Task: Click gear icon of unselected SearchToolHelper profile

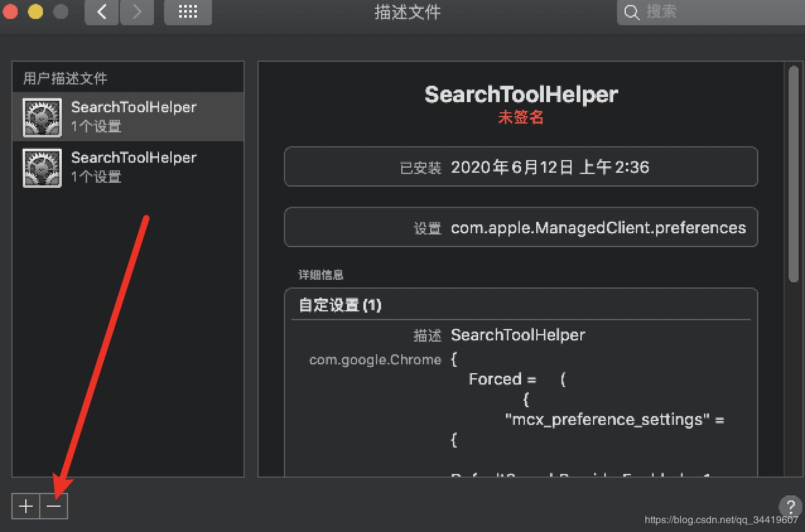Action: [x=42, y=168]
